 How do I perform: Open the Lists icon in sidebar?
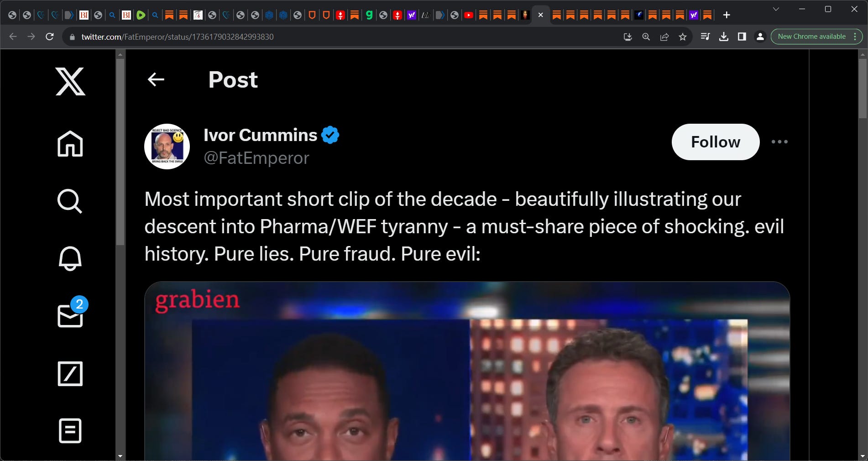tap(70, 431)
